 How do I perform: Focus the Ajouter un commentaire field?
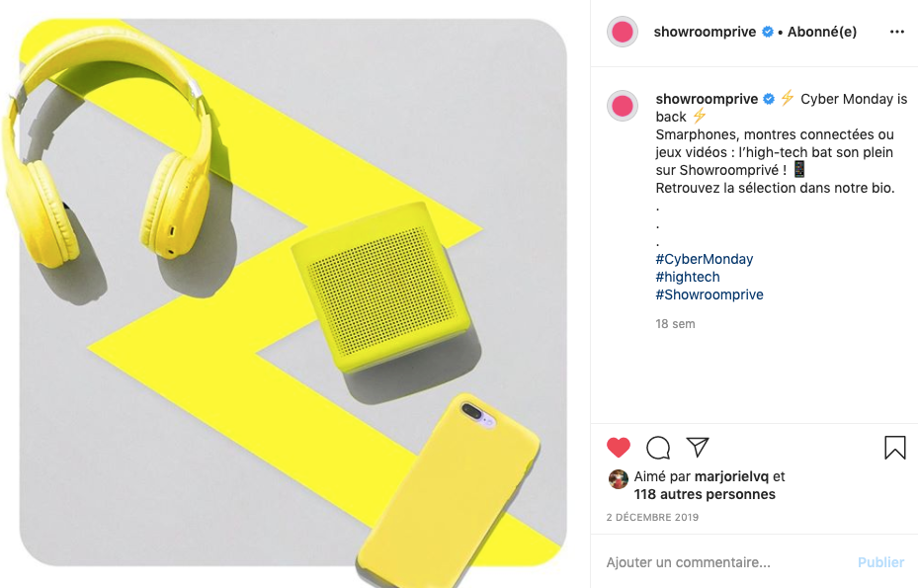(726, 562)
